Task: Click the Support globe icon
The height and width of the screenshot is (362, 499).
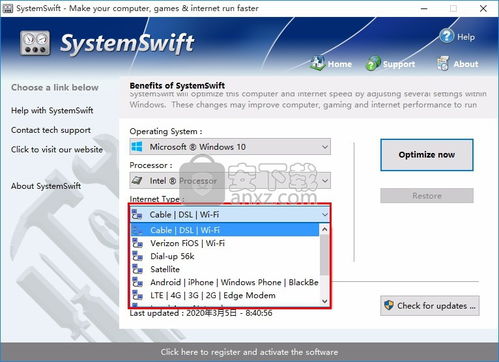Action: (x=373, y=63)
